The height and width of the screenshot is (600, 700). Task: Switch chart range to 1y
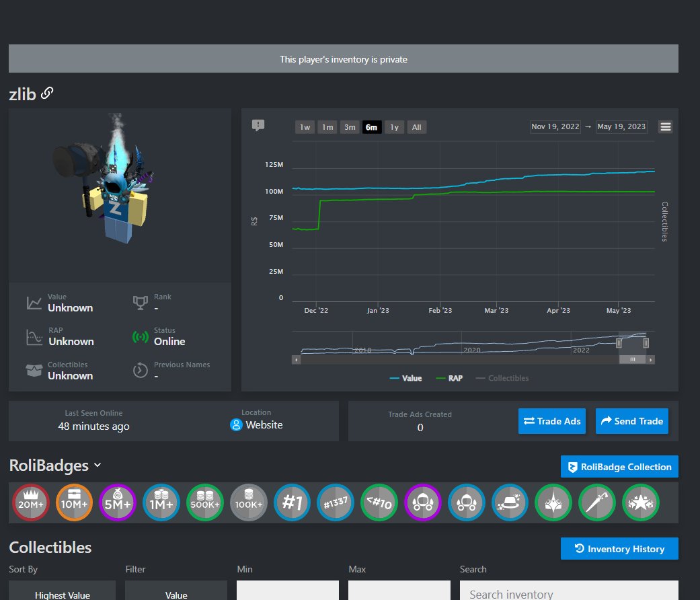click(394, 126)
